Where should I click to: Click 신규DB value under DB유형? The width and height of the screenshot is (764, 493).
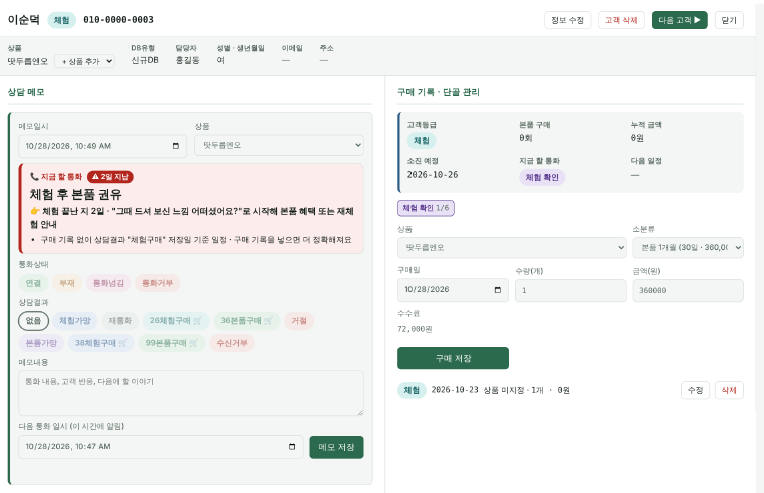pos(145,60)
